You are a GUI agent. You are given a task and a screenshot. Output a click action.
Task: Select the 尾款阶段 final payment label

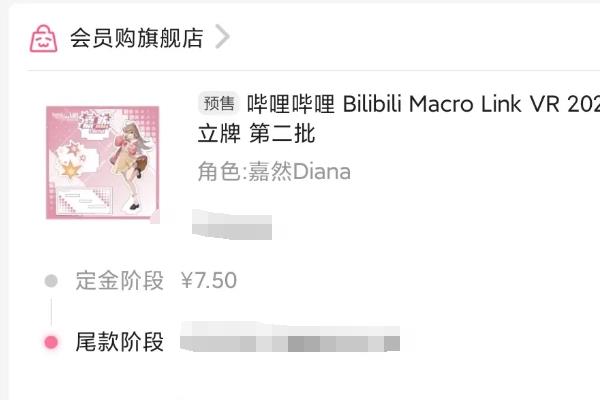coord(120,342)
